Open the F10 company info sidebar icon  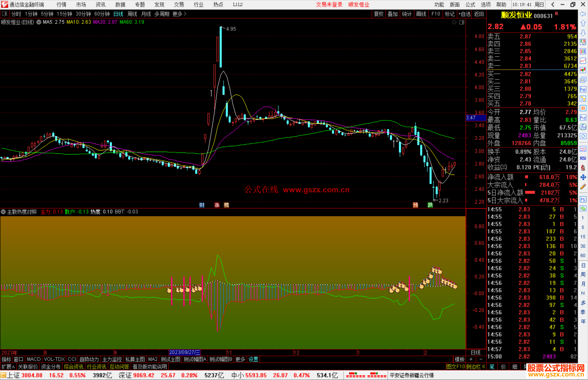point(583,89)
